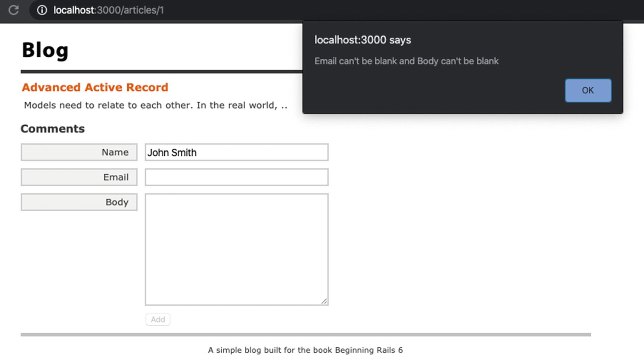Dismiss the alert with OK
The image size is (644, 355).
pos(588,90)
